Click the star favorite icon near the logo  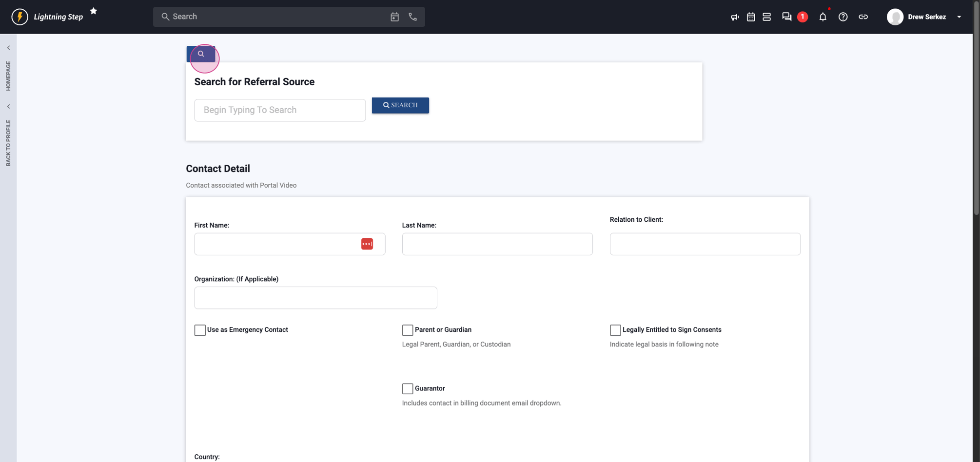(x=93, y=11)
